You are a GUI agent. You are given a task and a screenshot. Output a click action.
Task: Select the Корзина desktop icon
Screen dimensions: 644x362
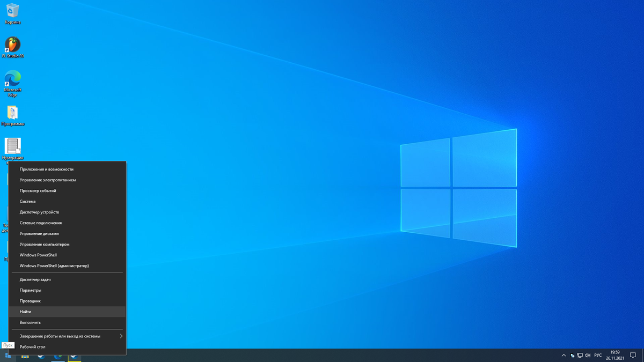12,14
